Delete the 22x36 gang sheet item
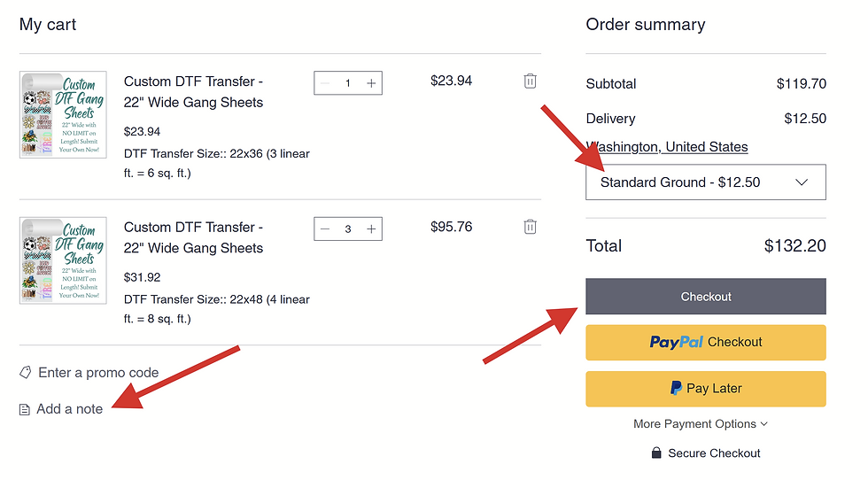 pos(530,81)
